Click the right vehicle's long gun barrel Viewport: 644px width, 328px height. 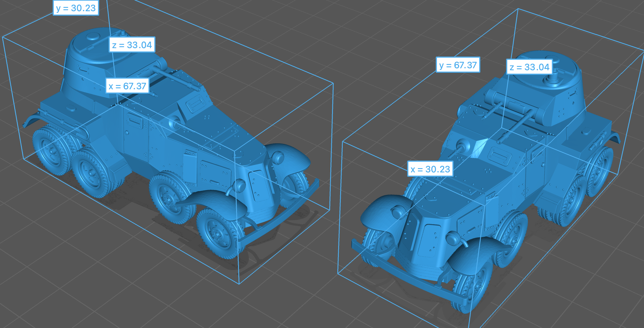tap(515, 126)
